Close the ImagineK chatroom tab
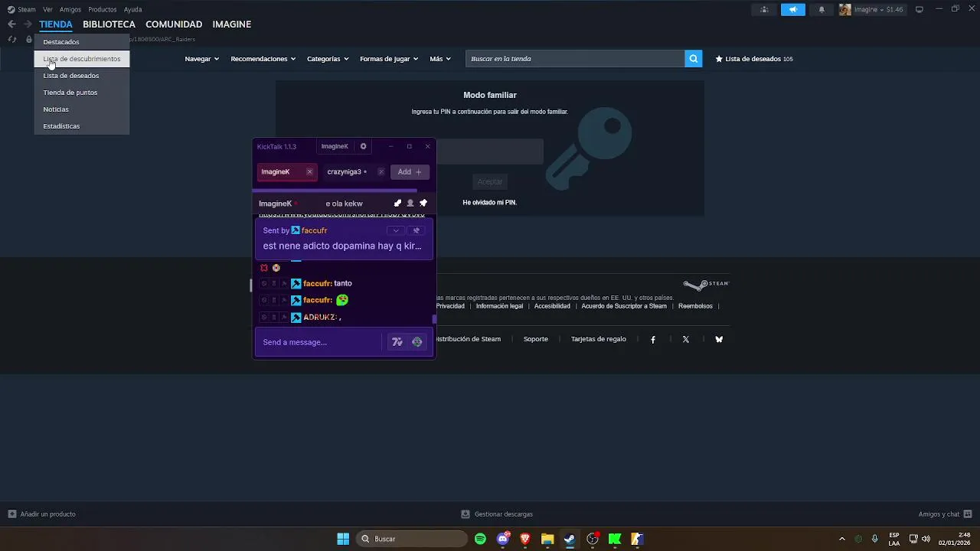 tap(309, 172)
